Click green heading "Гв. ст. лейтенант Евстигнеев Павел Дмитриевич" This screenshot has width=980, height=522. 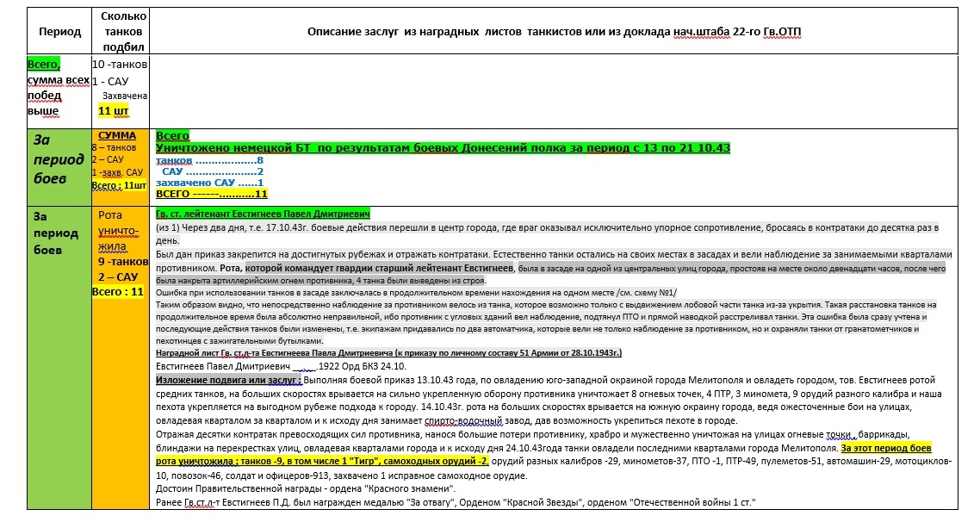click(263, 214)
